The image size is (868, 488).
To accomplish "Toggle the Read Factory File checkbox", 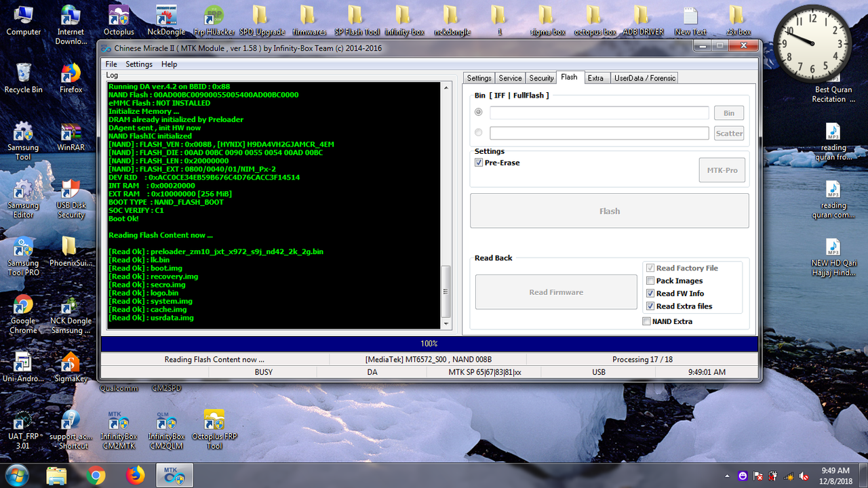I will (650, 268).
